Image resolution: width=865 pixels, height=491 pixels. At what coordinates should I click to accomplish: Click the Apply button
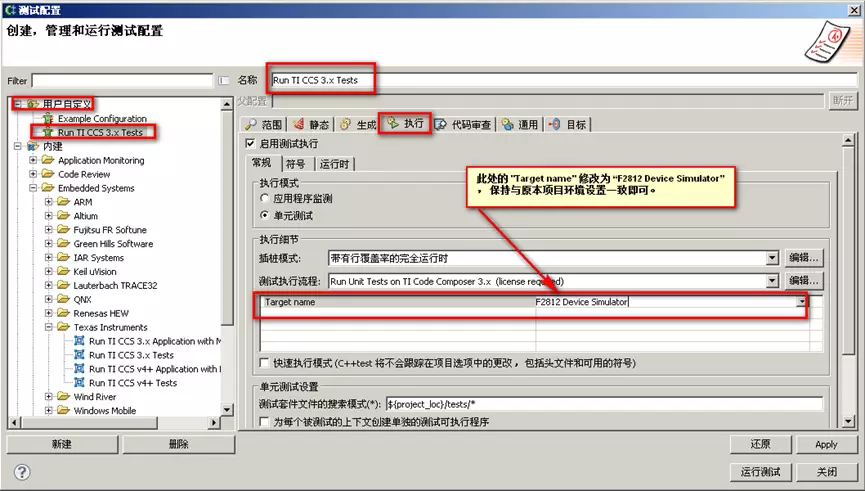click(826, 444)
